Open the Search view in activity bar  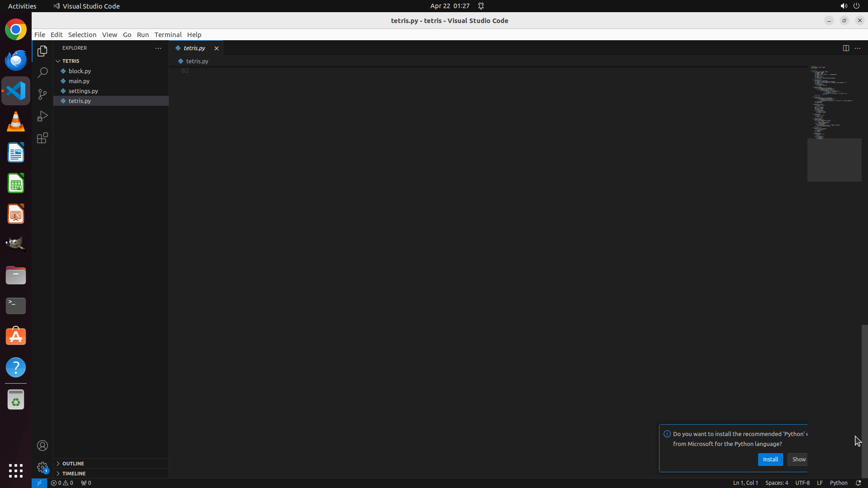42,73
